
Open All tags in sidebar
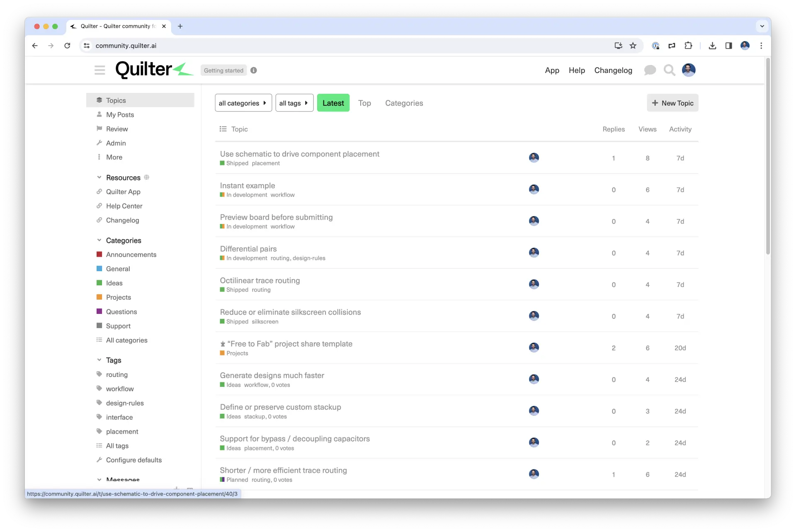coord(117,446)
